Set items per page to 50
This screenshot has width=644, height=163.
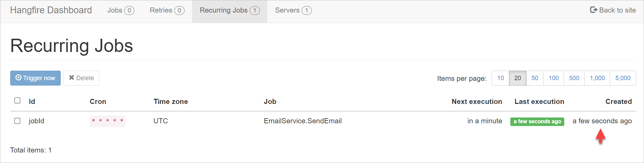(535, 78)
